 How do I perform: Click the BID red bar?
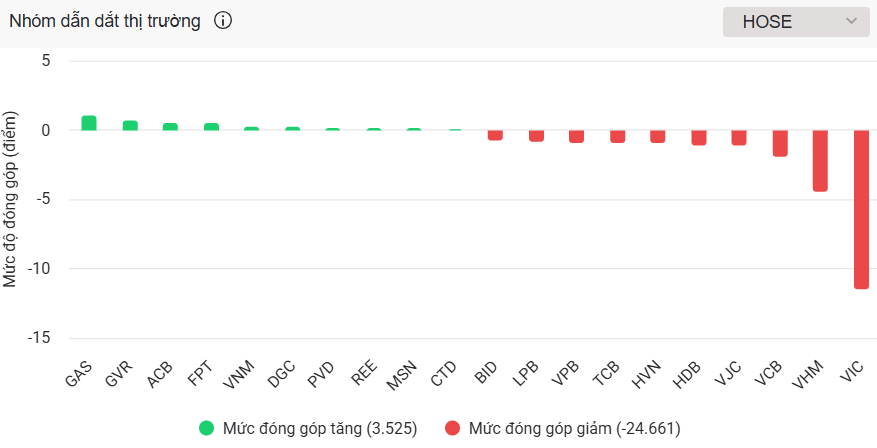coord(495,135)
